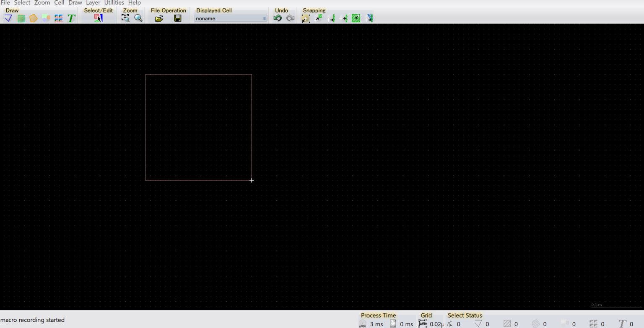Open the Cell menu
The image size is (644, 328).
click(x=59, y=3)
